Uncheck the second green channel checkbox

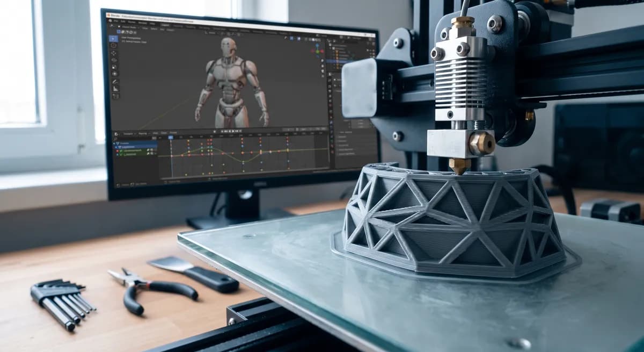tap(121, 154)
